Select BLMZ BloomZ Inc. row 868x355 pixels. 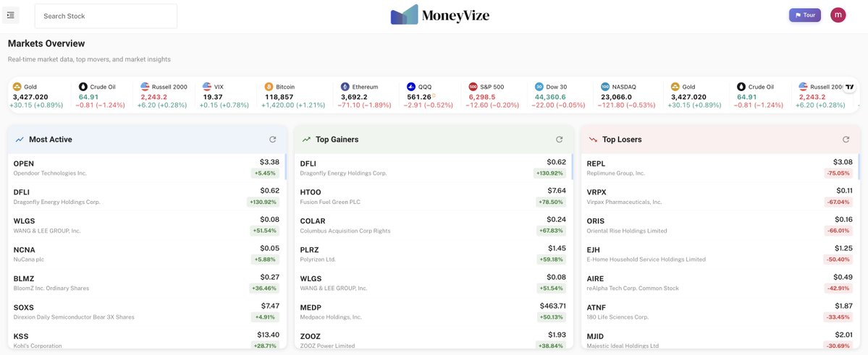146,283
